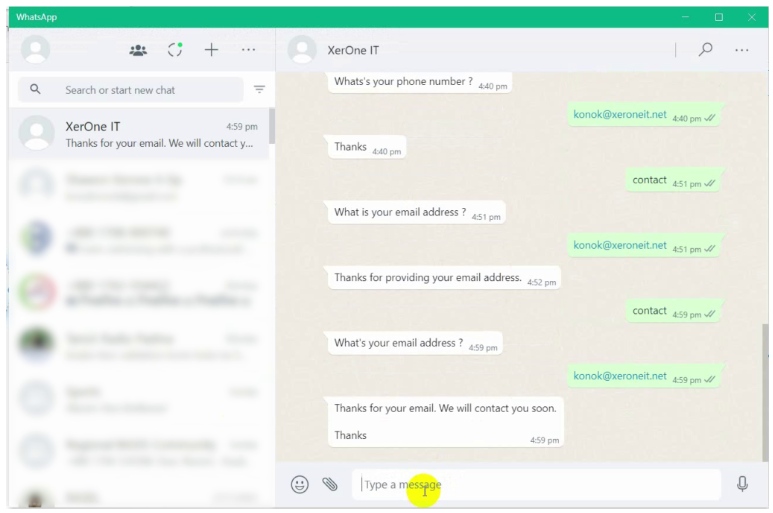Open XerOne IT contact info from the header name
Viewport: 773px width, 513px height.
(x=353, y=50)
